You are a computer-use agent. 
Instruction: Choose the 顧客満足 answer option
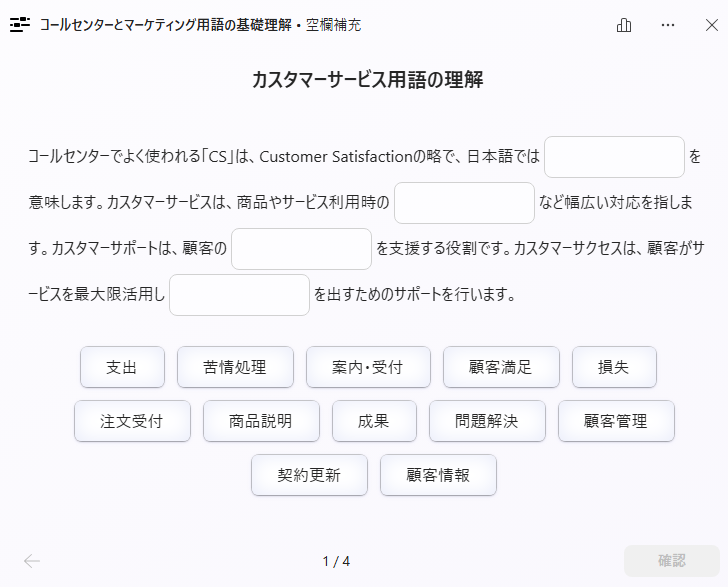tap(501, 367)
